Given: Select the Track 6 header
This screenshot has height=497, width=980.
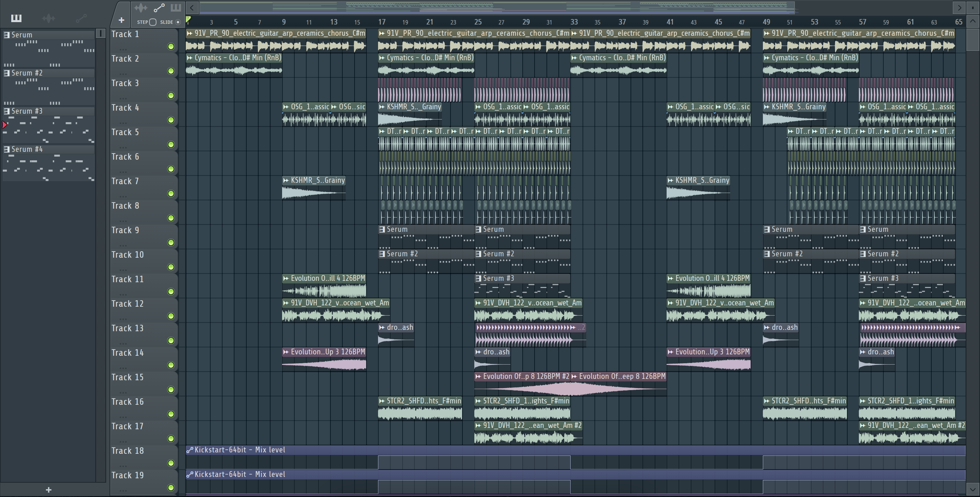Looking at the screenshot, I should 144,163.
